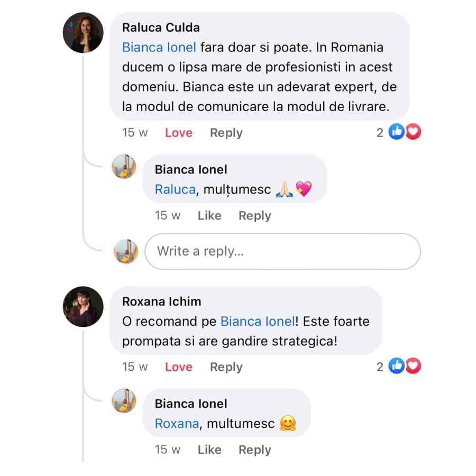Click Roxana Ichim's profile picture
This screenshot has height=476, width=476.
[83, 307]
